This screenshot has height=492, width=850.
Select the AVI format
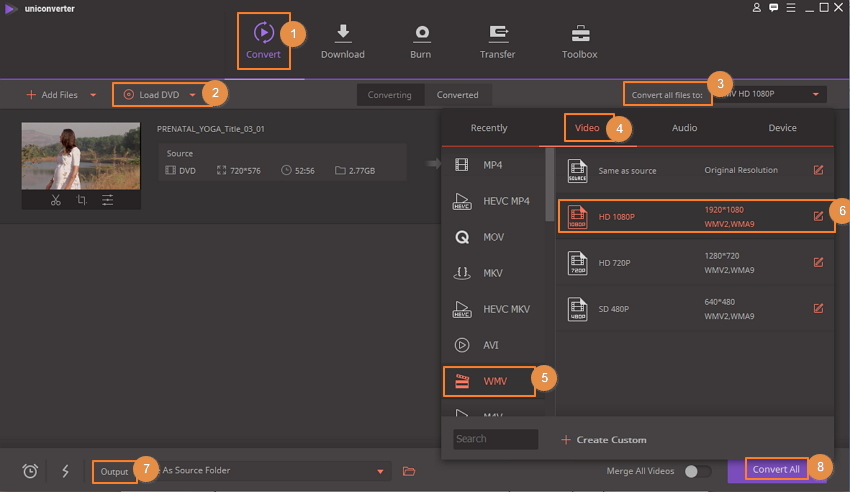[x=493, y=345]
